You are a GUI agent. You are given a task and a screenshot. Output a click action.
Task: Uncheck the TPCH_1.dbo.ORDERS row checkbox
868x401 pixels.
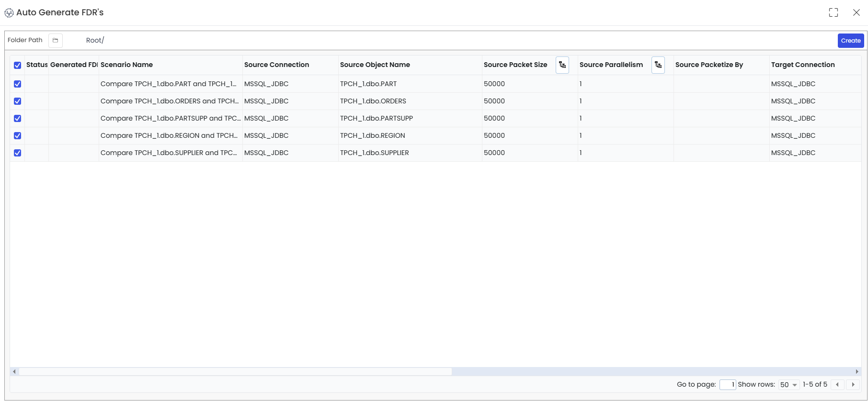(x=18, y=101)
